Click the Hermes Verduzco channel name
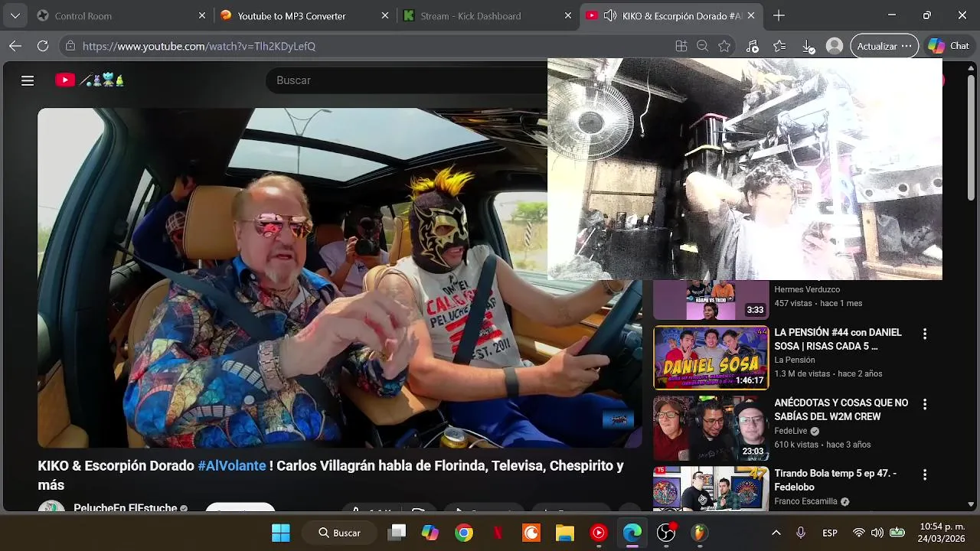 point(807,289)
